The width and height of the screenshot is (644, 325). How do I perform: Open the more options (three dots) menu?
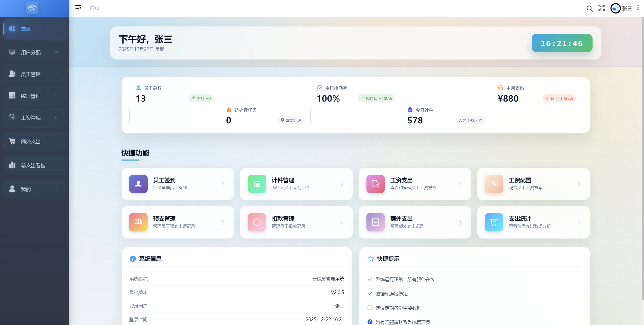tap(638, 8)
